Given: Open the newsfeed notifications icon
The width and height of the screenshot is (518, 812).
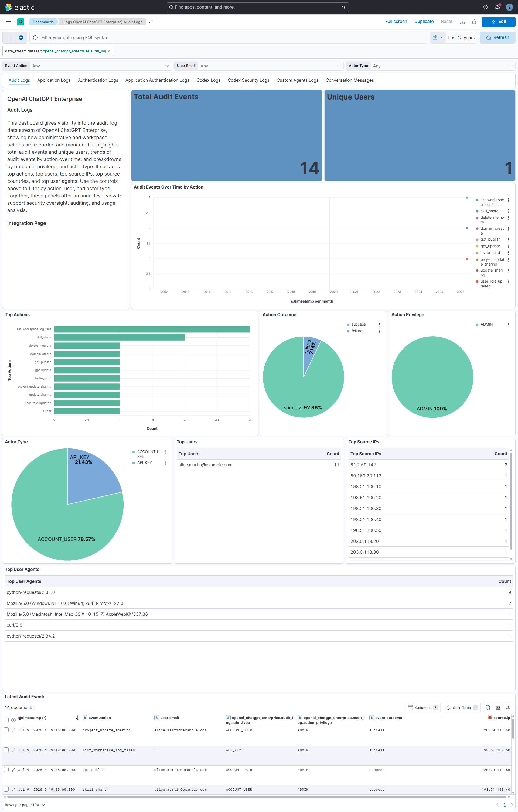Looking at the screenshot, I should (497, 7).
